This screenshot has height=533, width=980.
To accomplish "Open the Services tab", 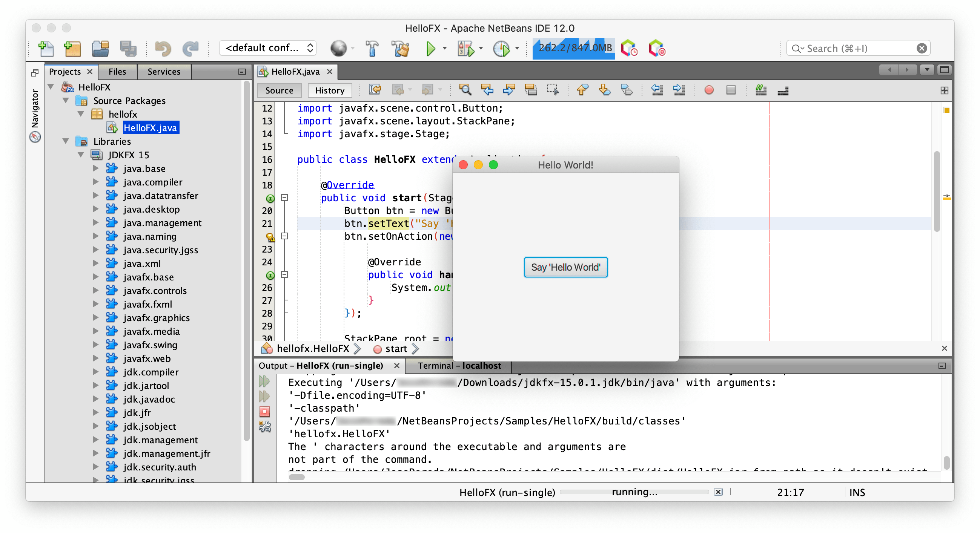I will point(164,72).
